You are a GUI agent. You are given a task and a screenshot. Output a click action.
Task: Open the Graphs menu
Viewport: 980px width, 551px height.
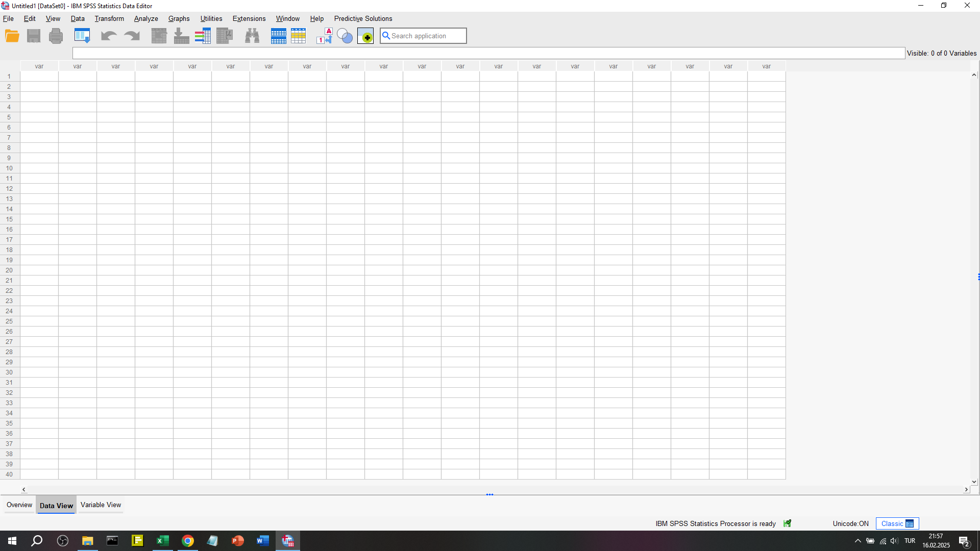pos(179,18)
